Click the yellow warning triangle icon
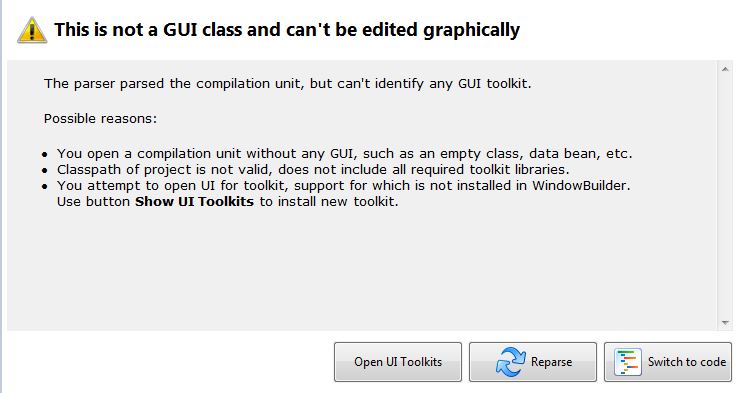This screenshot has width=738, height=393. [32, 30]
